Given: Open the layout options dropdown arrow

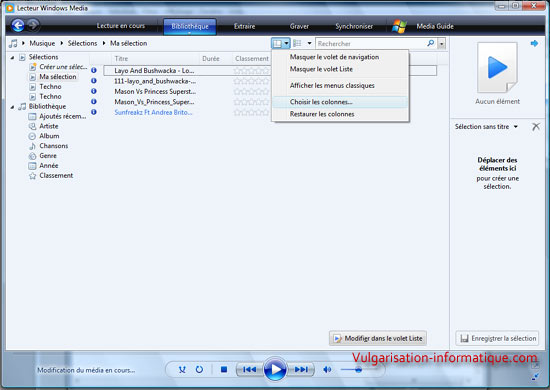Looking at the screenshot, I should point(287,43).
